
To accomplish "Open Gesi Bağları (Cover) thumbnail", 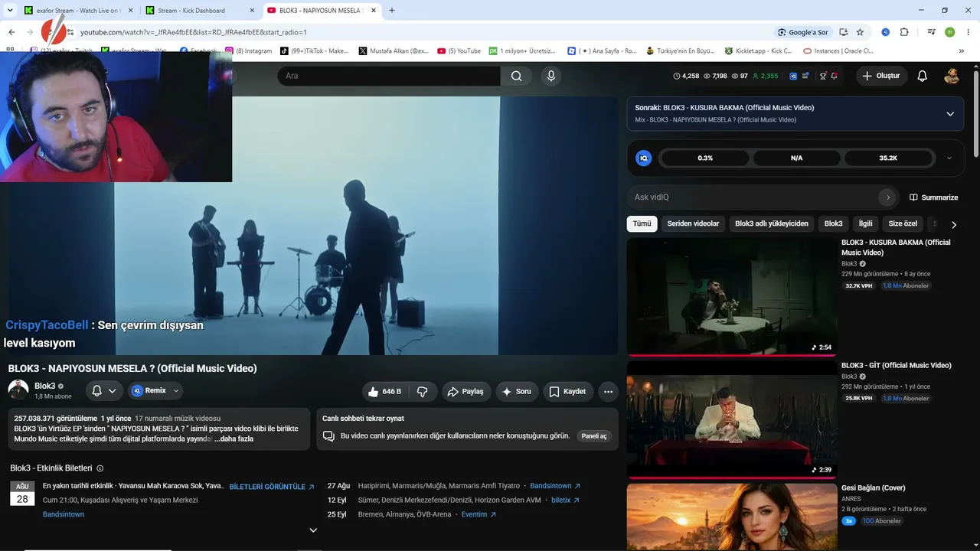I will tap(731, 517).
